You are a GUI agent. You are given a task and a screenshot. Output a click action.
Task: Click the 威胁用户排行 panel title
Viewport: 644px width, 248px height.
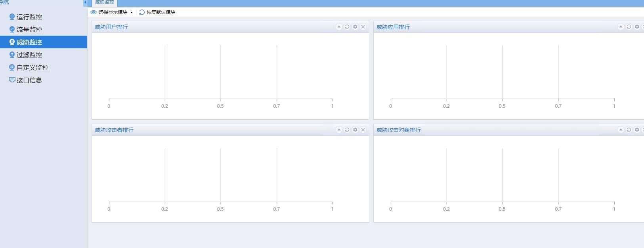[111, 27]
